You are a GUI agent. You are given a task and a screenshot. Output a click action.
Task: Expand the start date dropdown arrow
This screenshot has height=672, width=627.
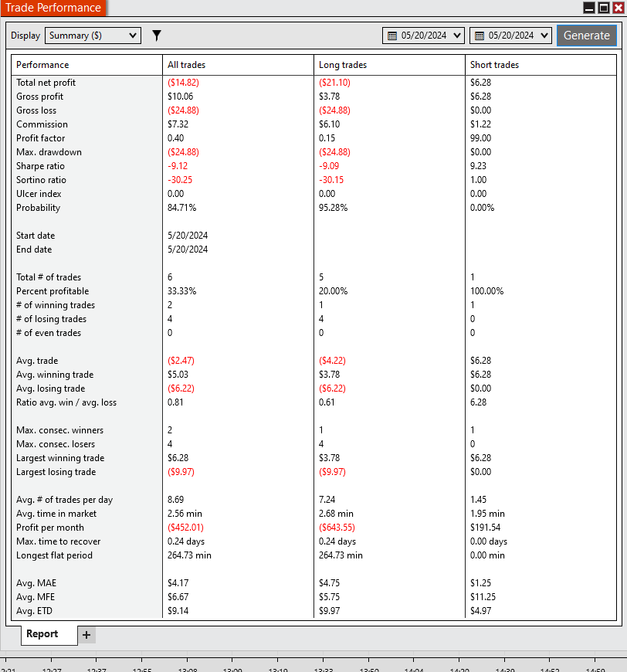[457, 36]
